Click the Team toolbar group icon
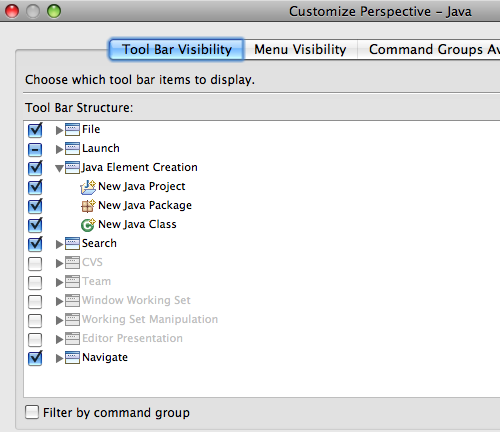This screenshot has height=432, width=500. point(72,282)
